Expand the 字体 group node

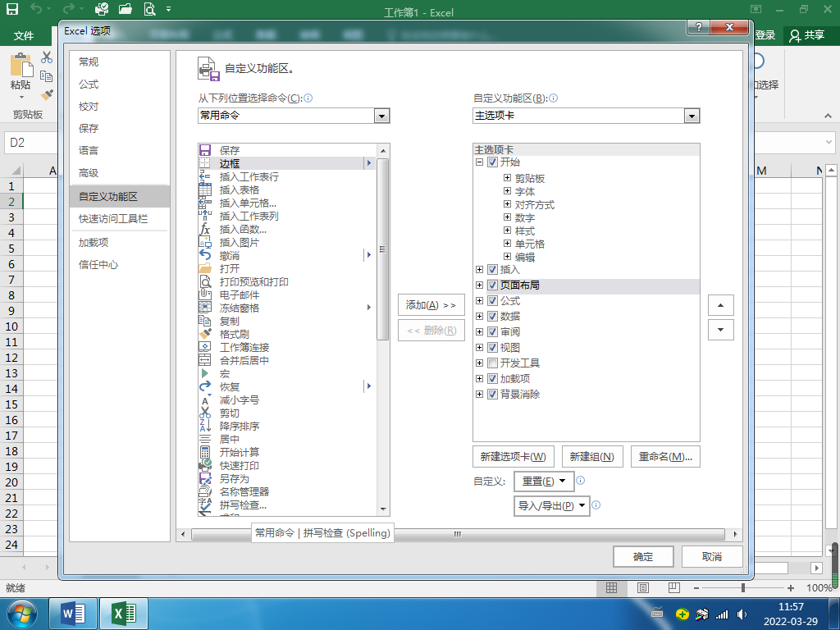point(507,190)
